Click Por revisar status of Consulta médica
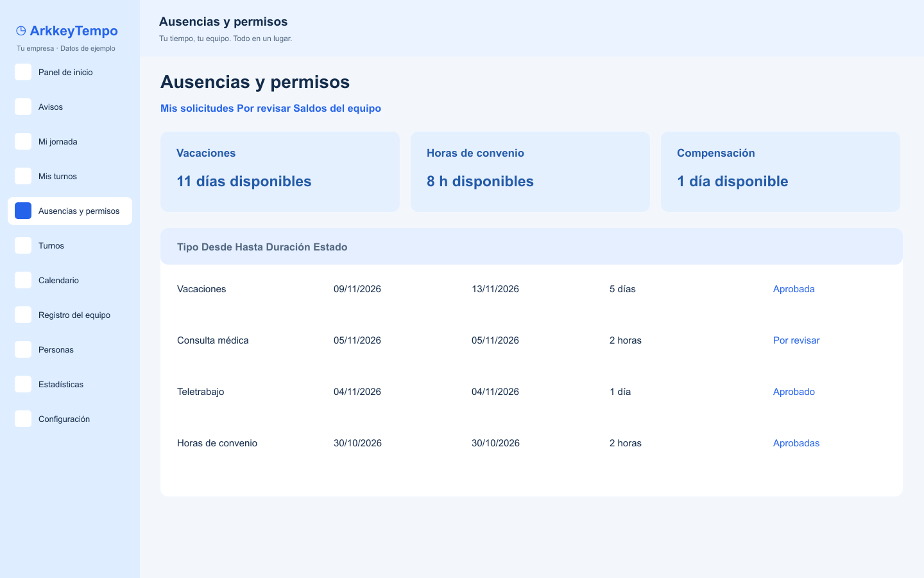This screenshot has height=578, width=924. pos(796,340)
